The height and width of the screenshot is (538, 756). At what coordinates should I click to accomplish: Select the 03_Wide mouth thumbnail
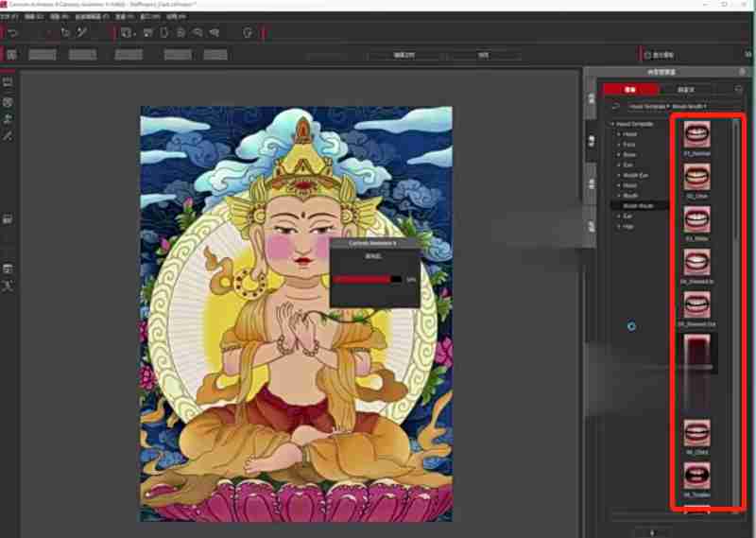point(696,219)
